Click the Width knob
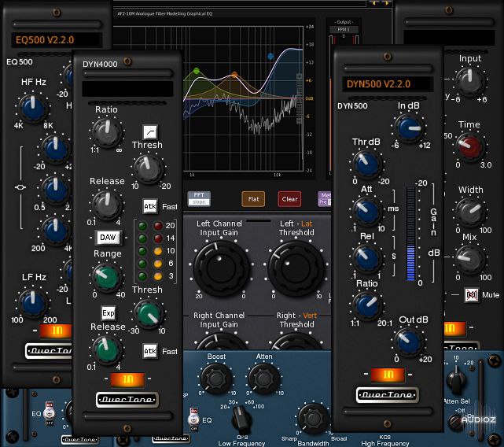504x447 pixels. pyautogui.click(x=470, y=212)
